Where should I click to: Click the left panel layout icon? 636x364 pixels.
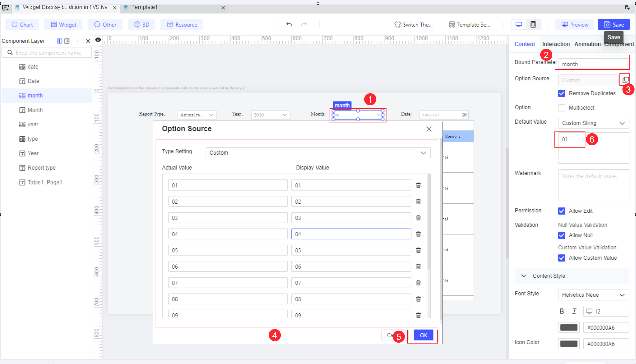tap(60, 41)
